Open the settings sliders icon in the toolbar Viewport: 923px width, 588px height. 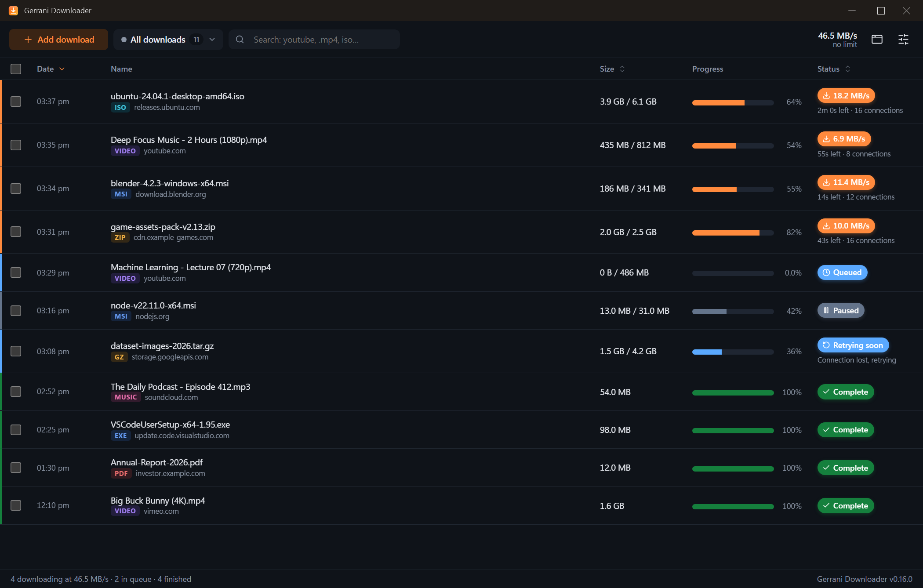903,40
